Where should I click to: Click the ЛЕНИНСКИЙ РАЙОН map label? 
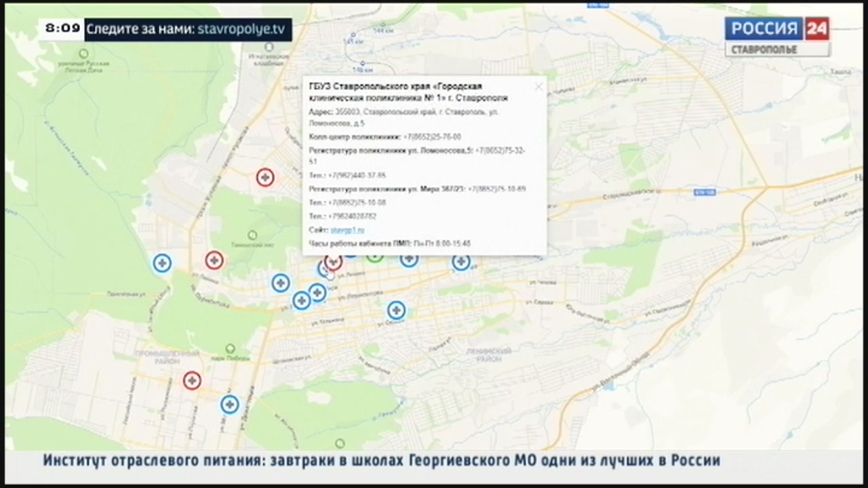point(488,355)
